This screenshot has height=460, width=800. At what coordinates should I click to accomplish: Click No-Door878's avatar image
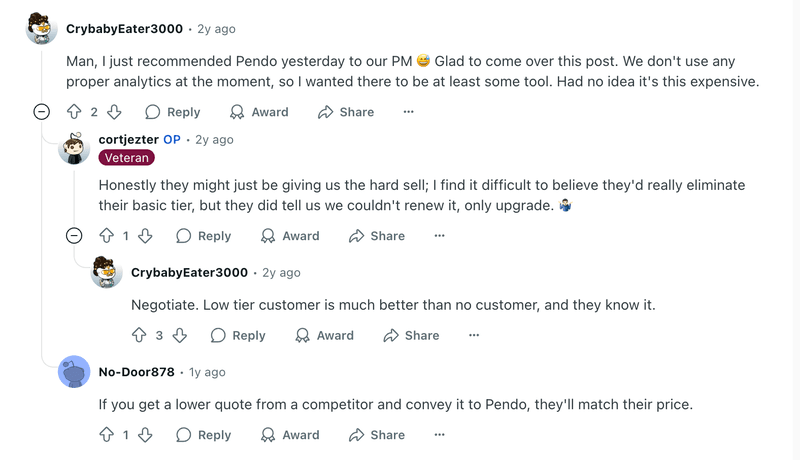pos(74,372)
